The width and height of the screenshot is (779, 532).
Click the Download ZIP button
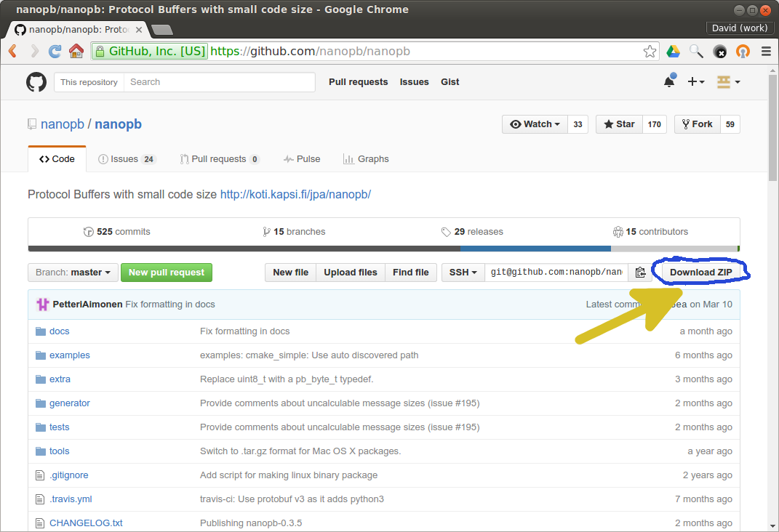[701, 273]
